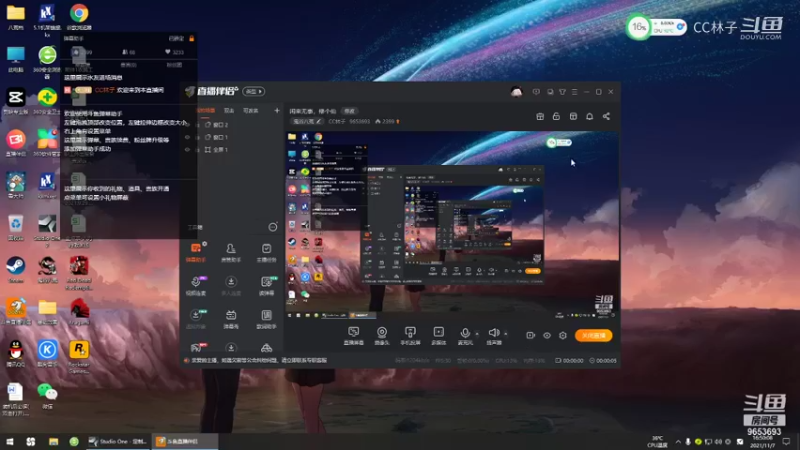
Task: Switch to Studio One in taskbar
Action: [117, 441]
